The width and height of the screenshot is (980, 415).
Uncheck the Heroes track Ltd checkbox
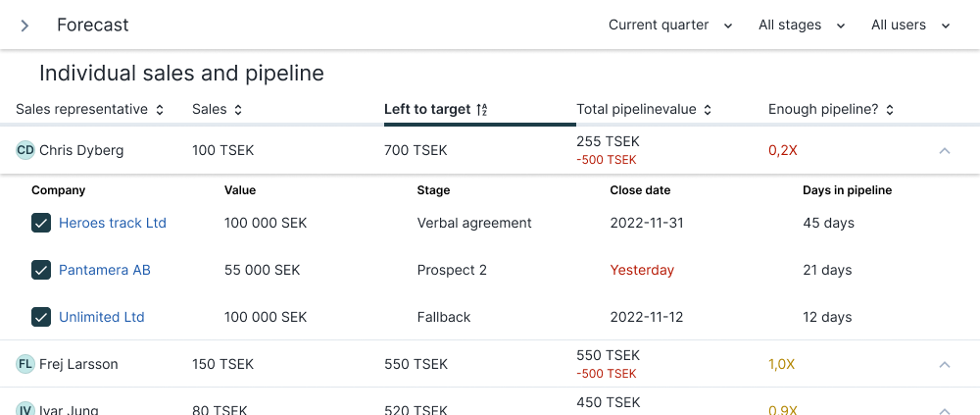(41, 223)
